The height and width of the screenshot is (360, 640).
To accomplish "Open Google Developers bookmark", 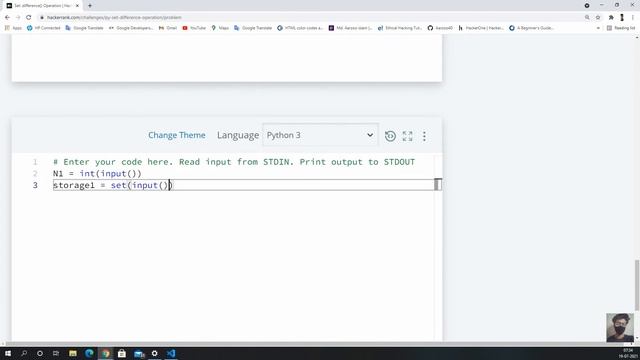I will coord(131,28).
